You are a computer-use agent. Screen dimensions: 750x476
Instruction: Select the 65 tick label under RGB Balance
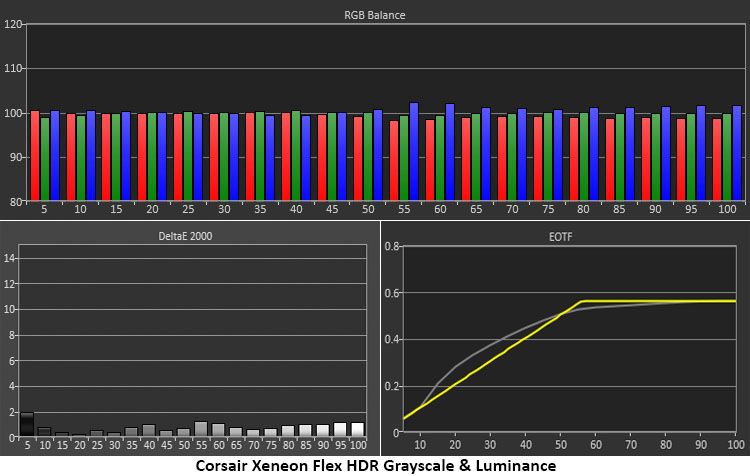pyautogui.click(x=476, y=209)
